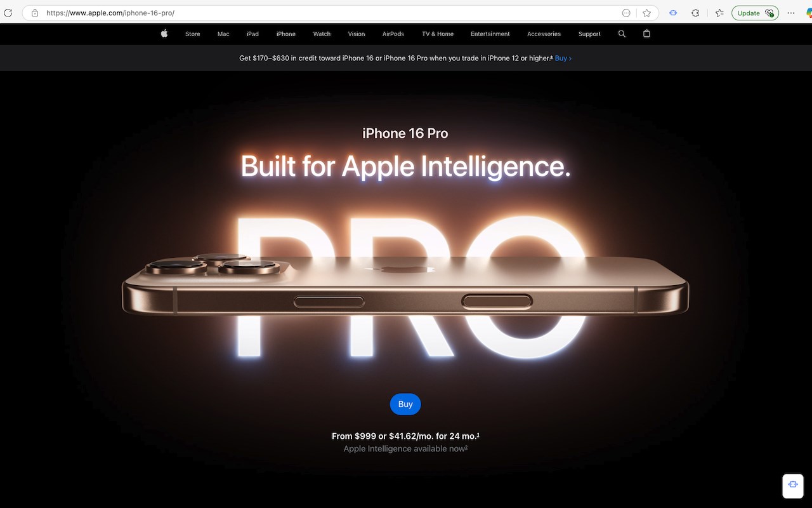812x508 pixels.
Task: Open the search magnifier icon
Action: [x=622, y=34]
